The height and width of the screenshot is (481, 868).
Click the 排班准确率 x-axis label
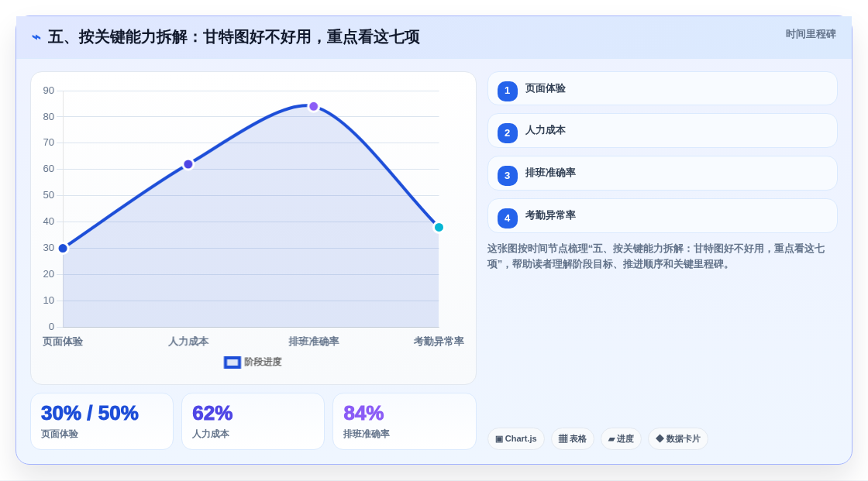point(313,342)
